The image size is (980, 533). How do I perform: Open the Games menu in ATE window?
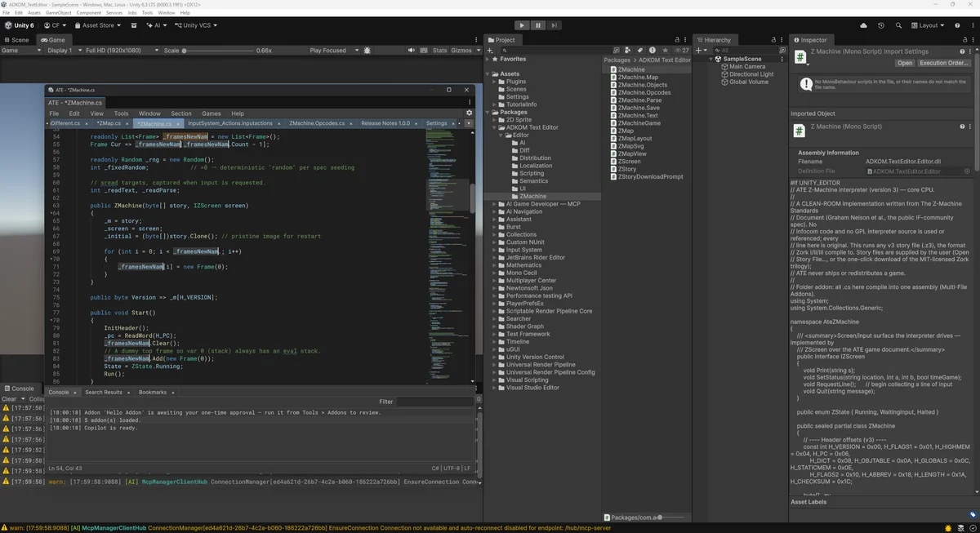point(212,113)
